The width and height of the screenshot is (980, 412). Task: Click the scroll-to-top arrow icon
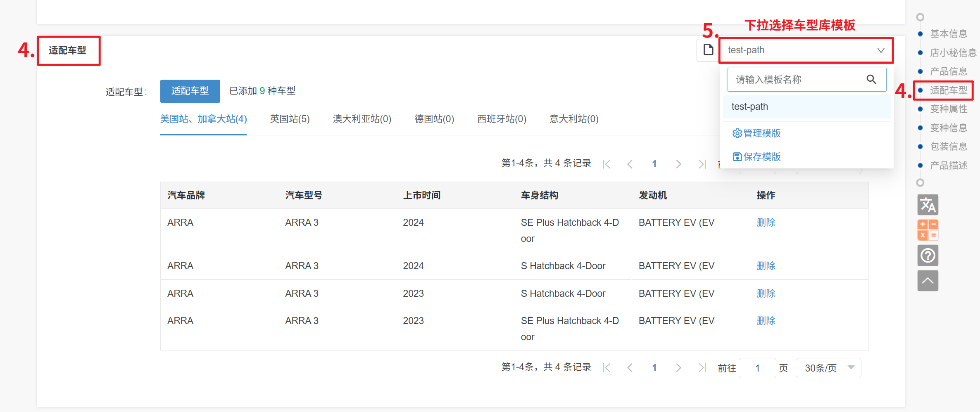coord(928,281)
